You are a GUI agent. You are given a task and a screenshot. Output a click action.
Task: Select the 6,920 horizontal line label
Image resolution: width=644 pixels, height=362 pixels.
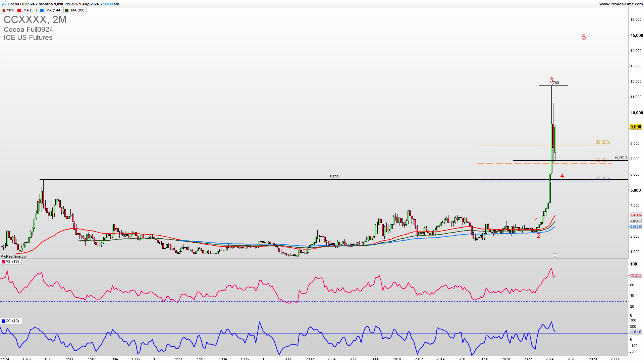click(621, 158)
